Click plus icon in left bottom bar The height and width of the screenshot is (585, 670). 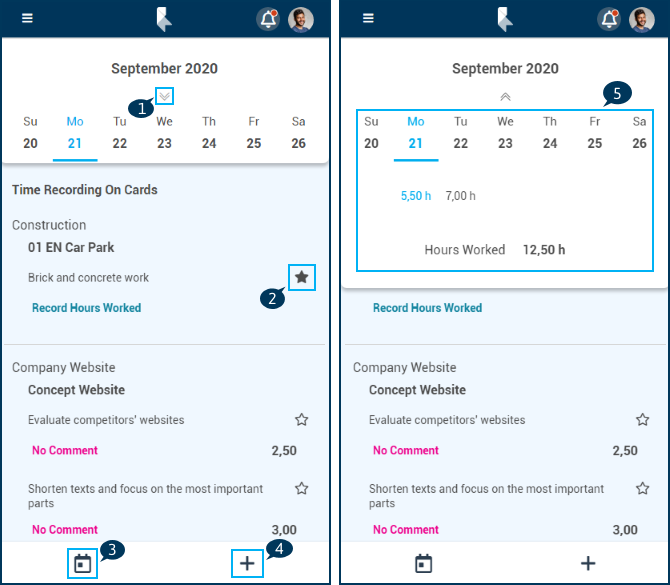click(247, 564)
